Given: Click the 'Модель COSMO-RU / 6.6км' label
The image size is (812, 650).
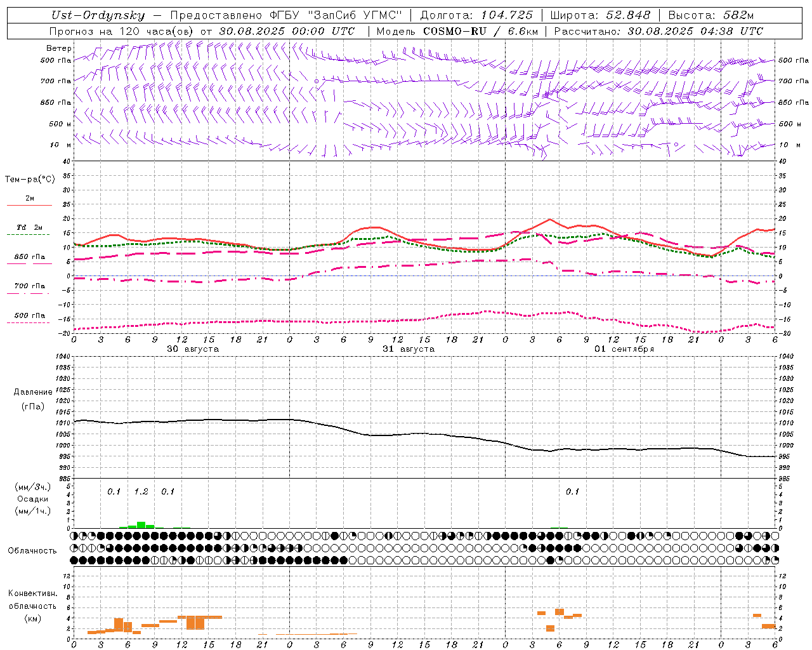Looking at the screenshot, I should (x=457, y=31).
